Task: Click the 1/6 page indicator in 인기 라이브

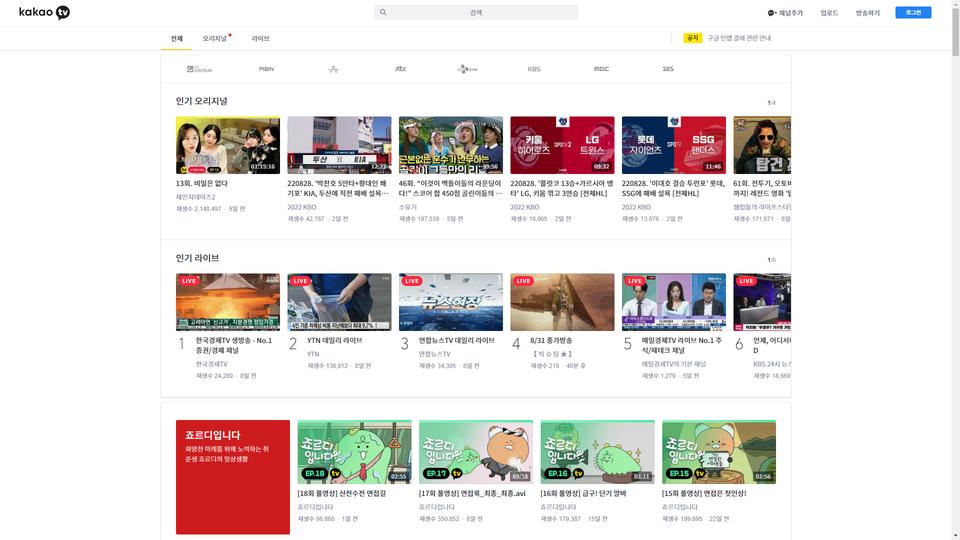Action: click(771, 260)
